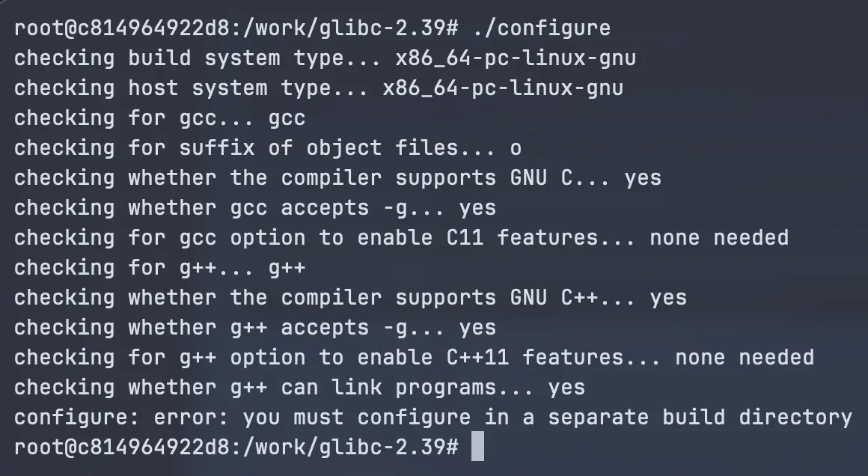
Task: Click the 'suffix of object files' line
Action: (x=267, y=147)
